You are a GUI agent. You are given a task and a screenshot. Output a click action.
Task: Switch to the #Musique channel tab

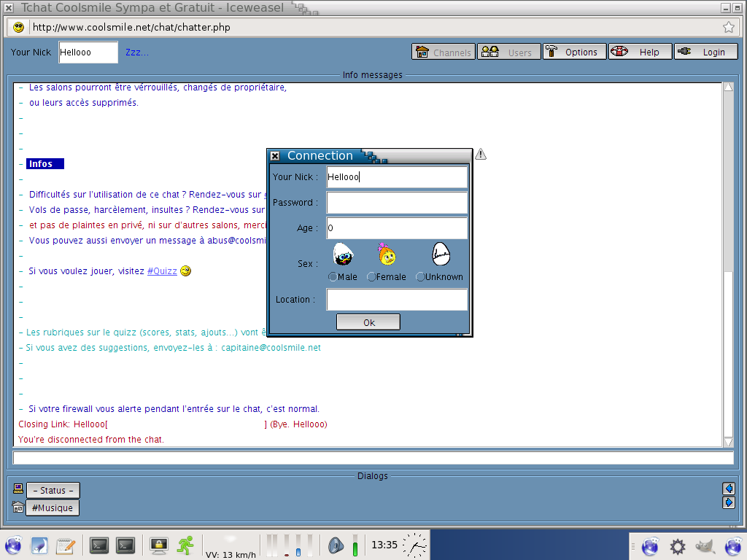click(x=53, y=507)
